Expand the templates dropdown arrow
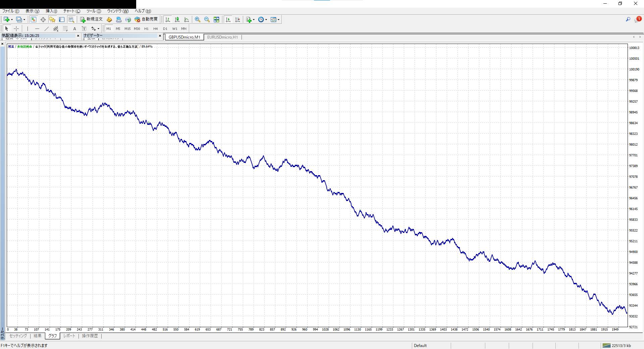 click(279, 19)
